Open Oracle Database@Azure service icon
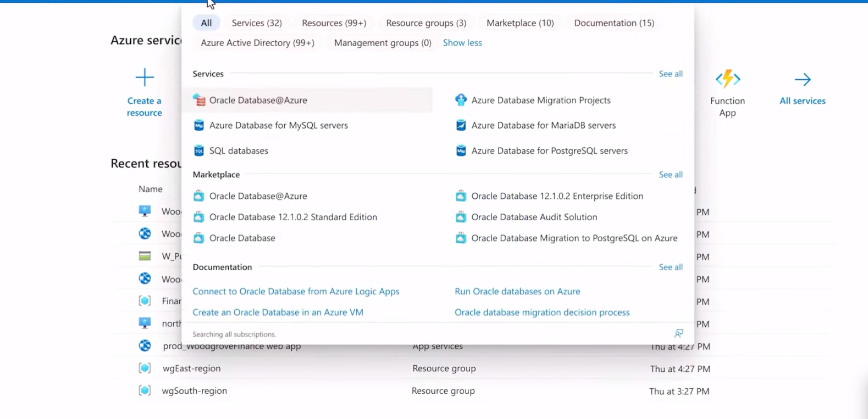The width and height of the screenshot is (868, 419). coord(199,100)
